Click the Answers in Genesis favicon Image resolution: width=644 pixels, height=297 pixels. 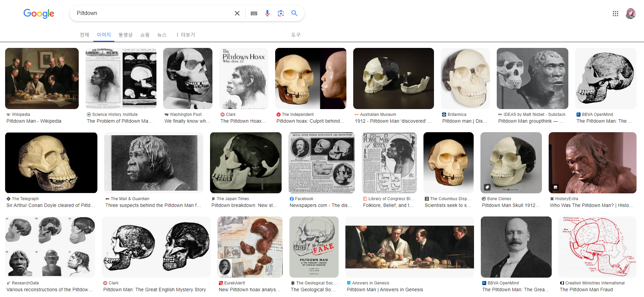(349, 283)
